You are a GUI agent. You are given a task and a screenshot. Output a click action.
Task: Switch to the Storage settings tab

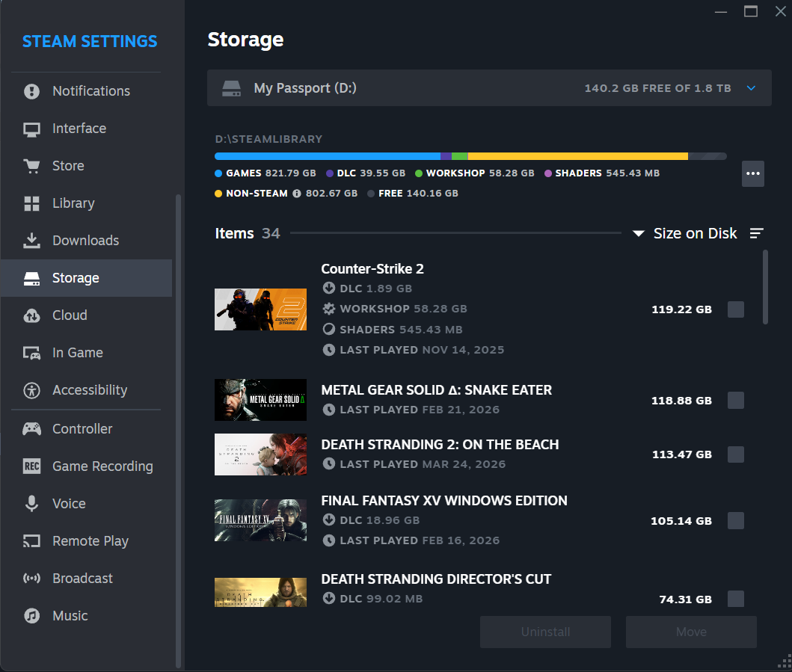tap(86, 278)
